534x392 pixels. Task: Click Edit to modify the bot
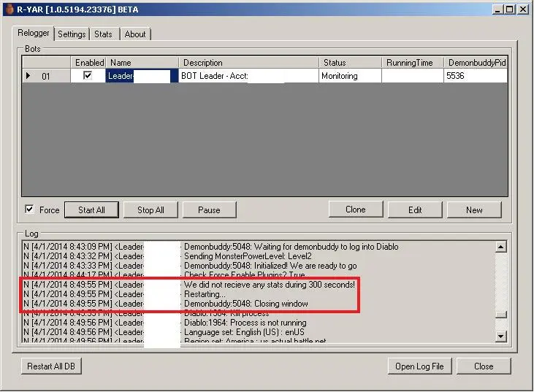click(x=415, y=210)
